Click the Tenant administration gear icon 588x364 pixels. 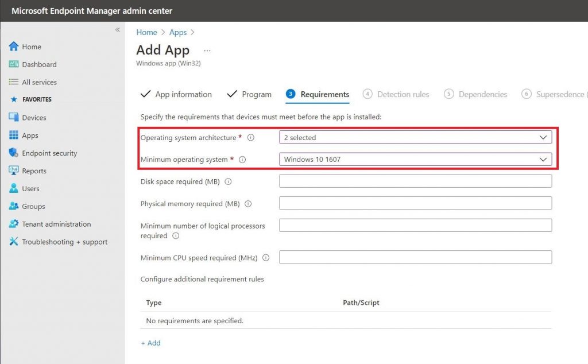click(14, 224)
